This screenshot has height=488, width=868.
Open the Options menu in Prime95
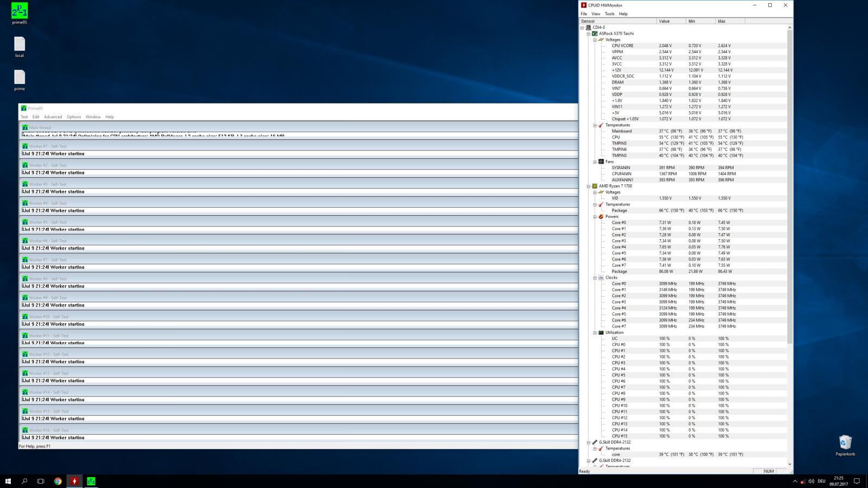(x=74, y=117)
